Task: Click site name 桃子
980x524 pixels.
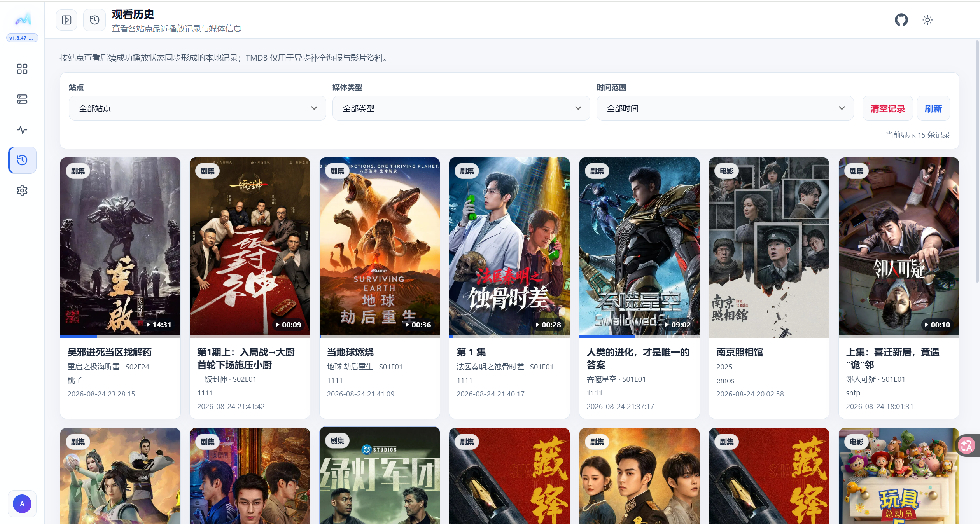Action: (75, 380)
